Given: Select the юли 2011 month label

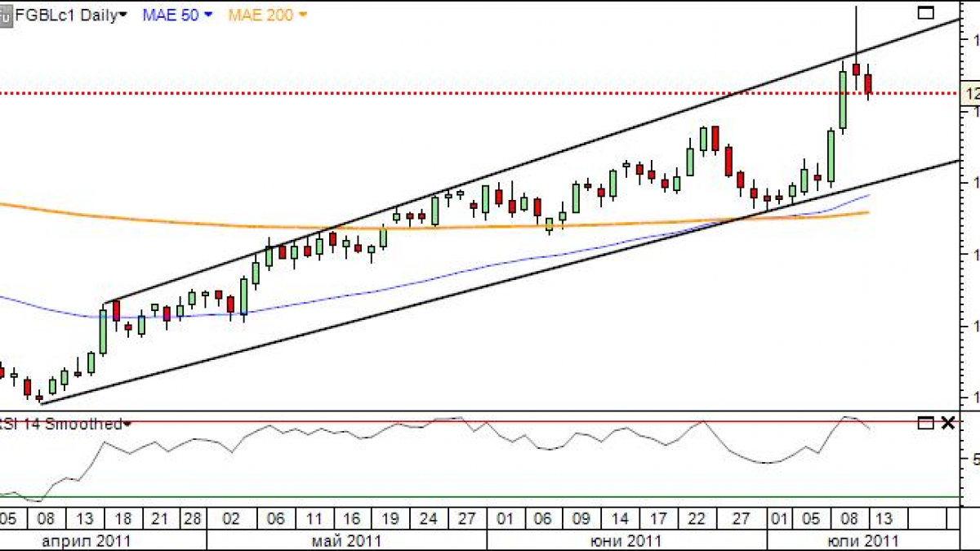Looking at the screenshot, I should tap(863, 540).
